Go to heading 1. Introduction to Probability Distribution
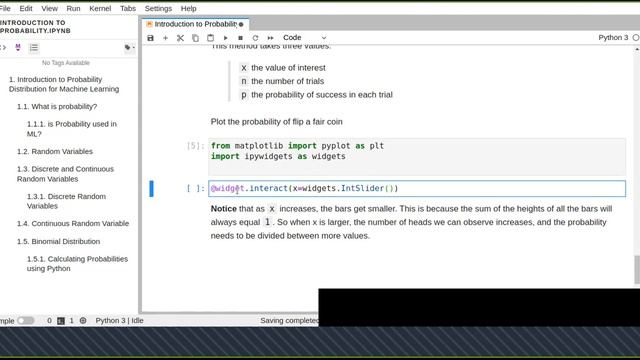640x360 pixels. [64, 84]
